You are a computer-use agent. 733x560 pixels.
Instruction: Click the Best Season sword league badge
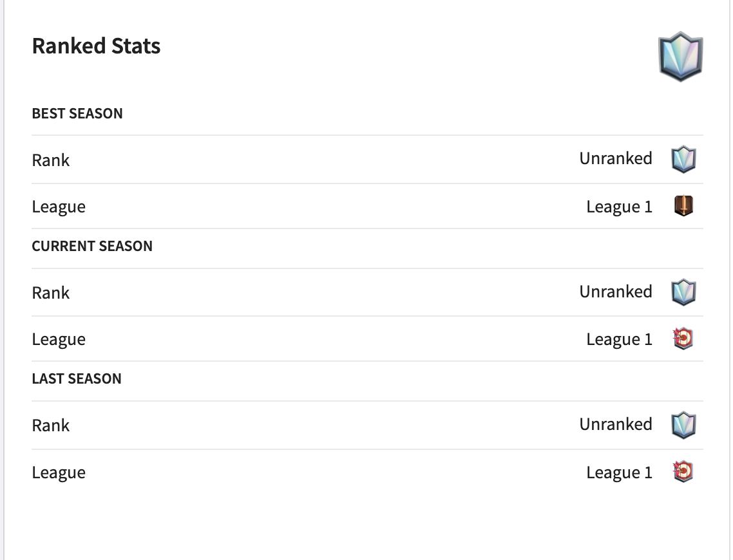coord(683,206)
